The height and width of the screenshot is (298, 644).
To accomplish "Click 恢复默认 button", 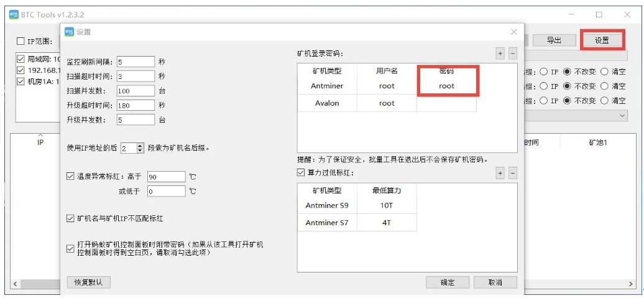I will [x=89, y=282].
